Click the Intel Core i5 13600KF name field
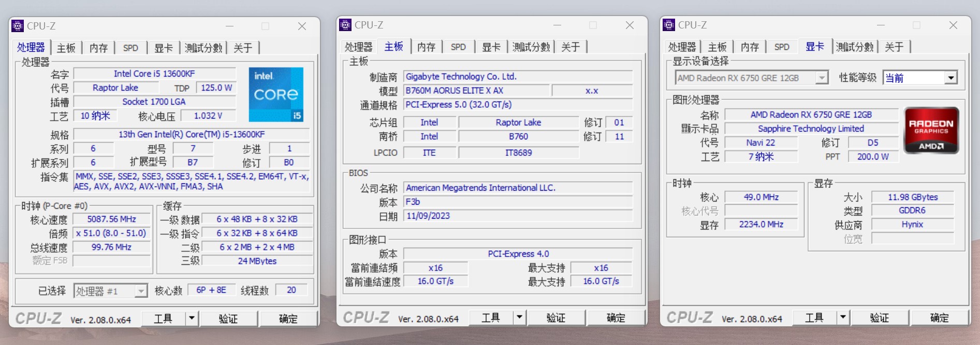 tap(154, 74)
